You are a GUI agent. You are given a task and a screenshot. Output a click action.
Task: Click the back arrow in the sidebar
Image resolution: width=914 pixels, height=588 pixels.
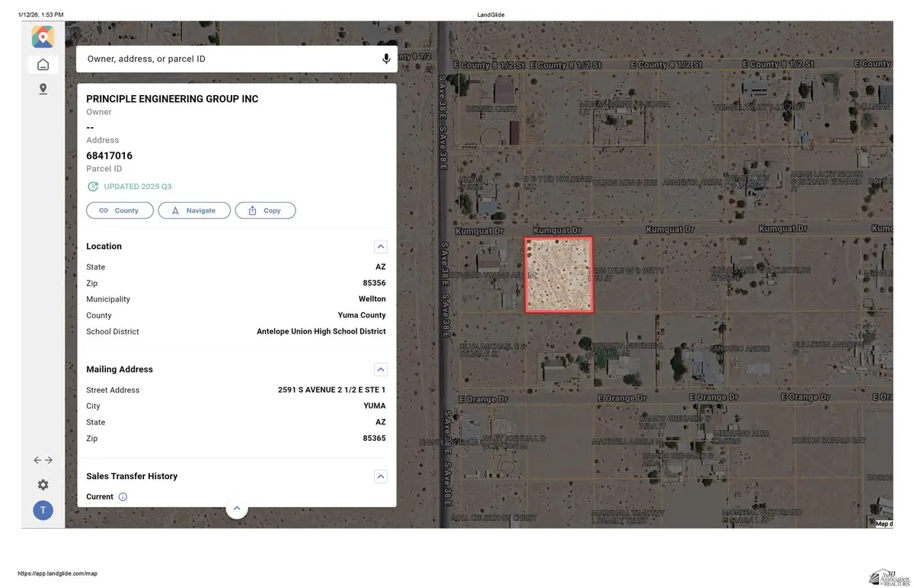[x=37, y=460]
